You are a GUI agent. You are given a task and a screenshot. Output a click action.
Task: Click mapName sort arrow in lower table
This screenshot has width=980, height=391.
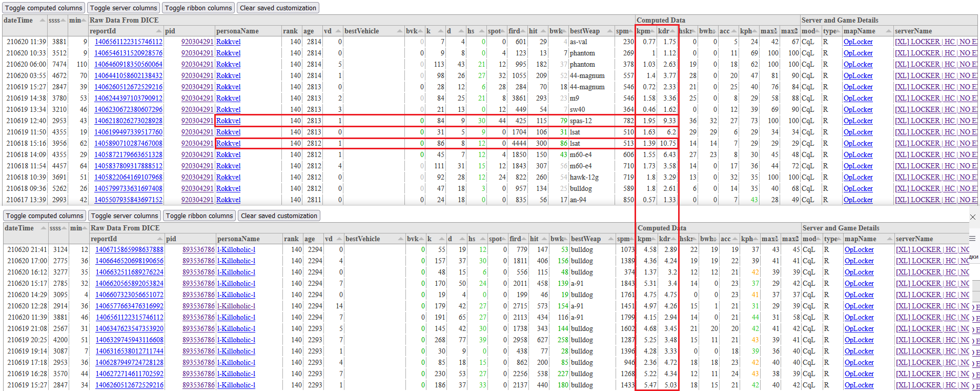[x=889, y=239]
